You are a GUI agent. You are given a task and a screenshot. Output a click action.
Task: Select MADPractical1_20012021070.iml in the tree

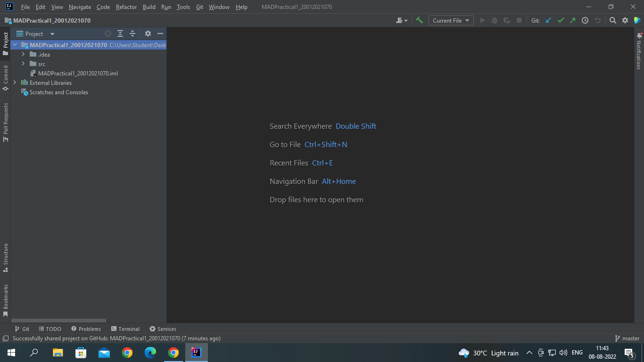click(78, 73)
